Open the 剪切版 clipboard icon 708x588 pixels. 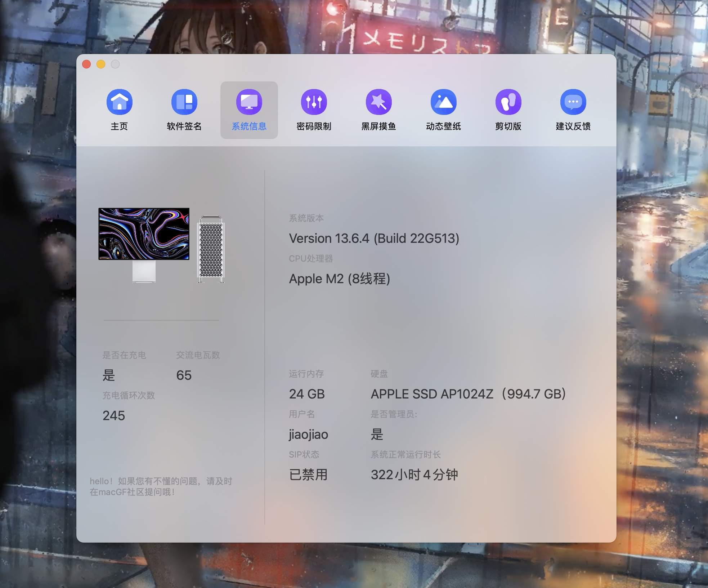[508, 102]
